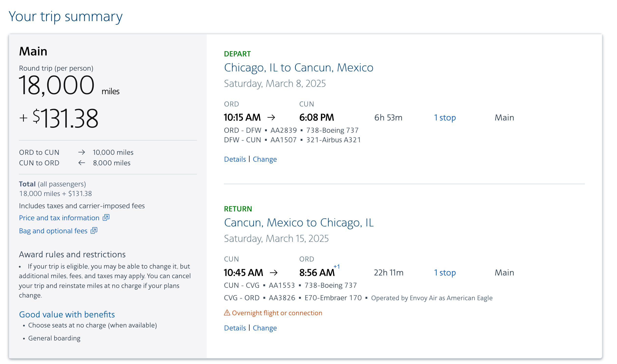This screenshot has width=617, height=364.
Task: Change the return Cancun to Chicago flight
Action: tap(265, 328)
